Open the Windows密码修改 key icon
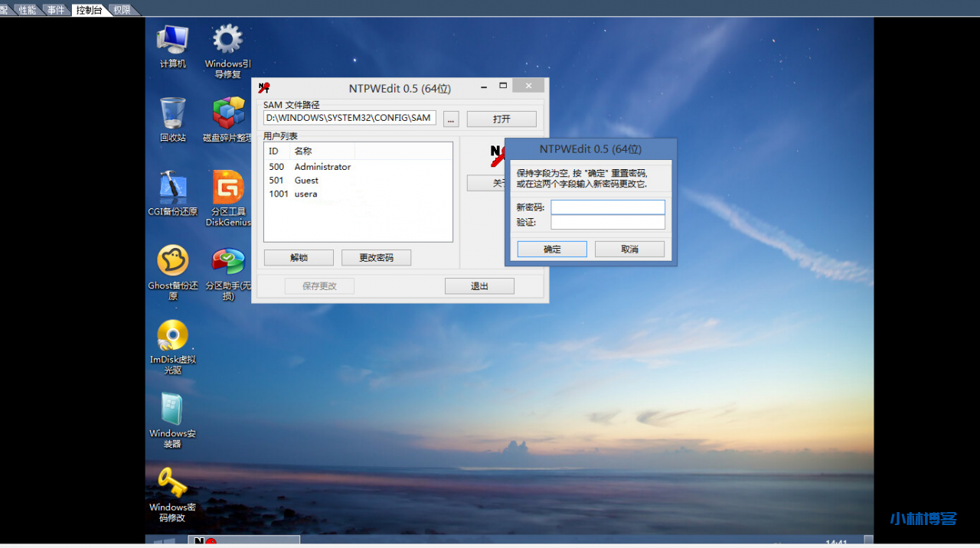 click(x=173, y=484)
